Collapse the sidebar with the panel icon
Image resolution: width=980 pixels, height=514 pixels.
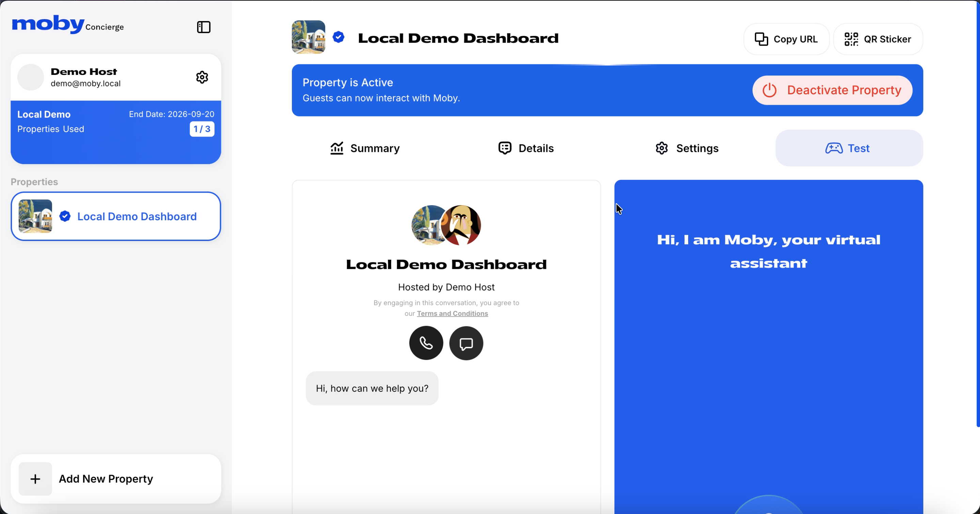point(204,27)
